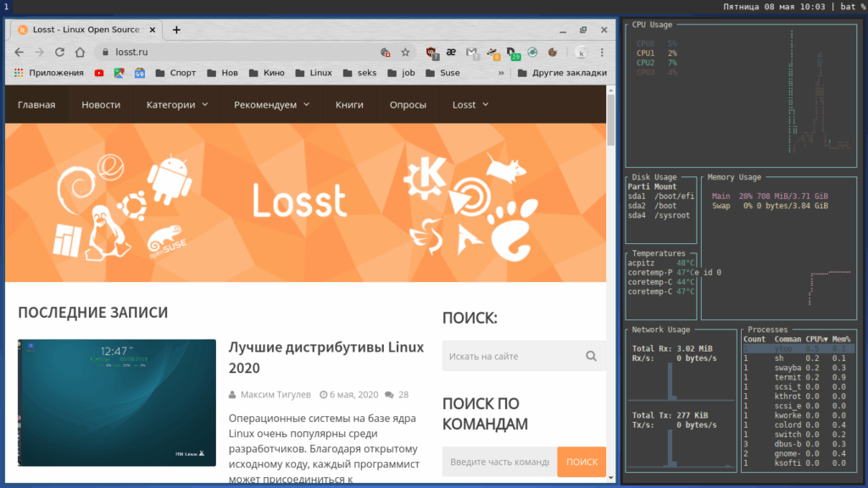Viewport: 868px width, 488px height.
Task: Open Chrome three-dot menu
Action: (602, 52)
